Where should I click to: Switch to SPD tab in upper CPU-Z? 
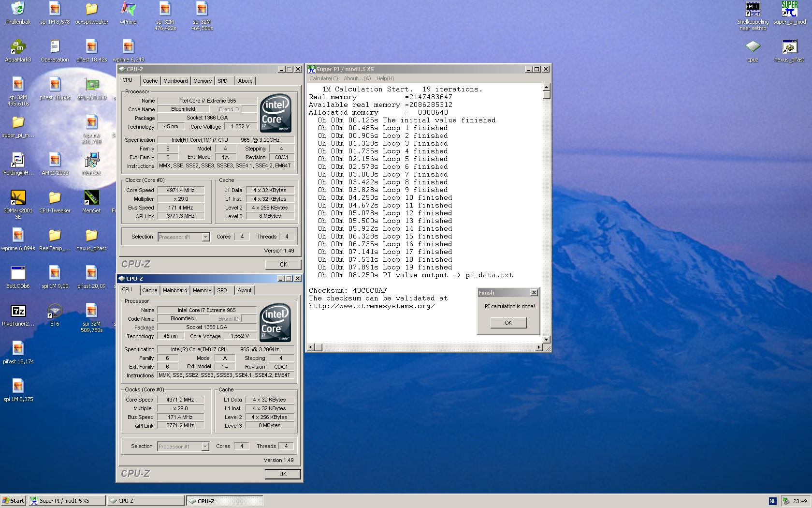pos(222,81)
